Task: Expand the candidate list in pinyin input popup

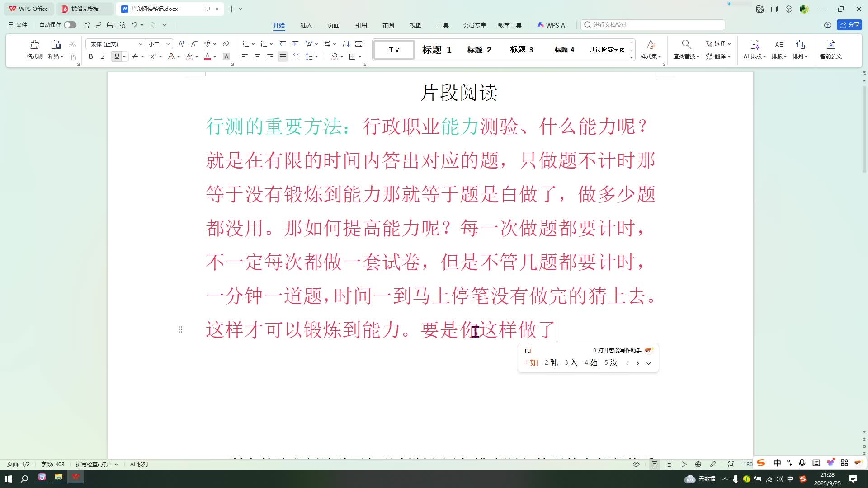Action: point(649,363)
